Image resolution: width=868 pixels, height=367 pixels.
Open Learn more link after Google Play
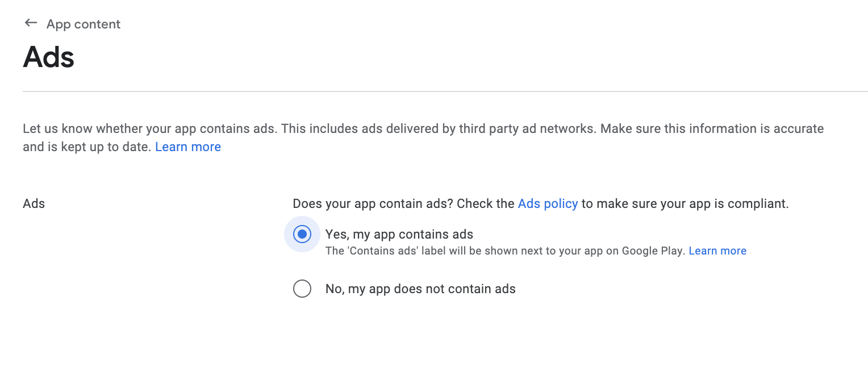click(717, 251)
